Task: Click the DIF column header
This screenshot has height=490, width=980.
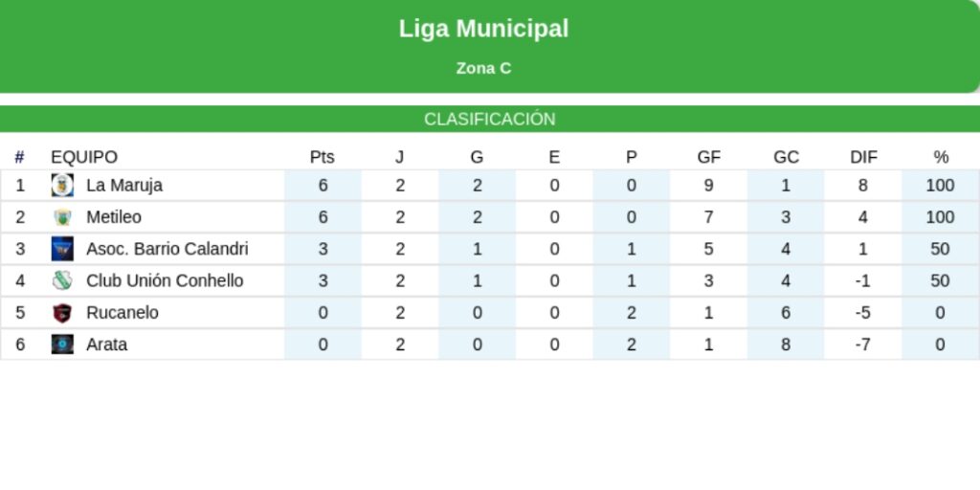Action: pos(863,157)
